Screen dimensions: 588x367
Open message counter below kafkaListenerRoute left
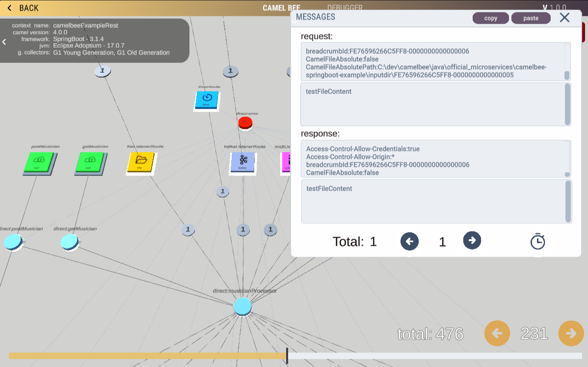coord(223,192)
